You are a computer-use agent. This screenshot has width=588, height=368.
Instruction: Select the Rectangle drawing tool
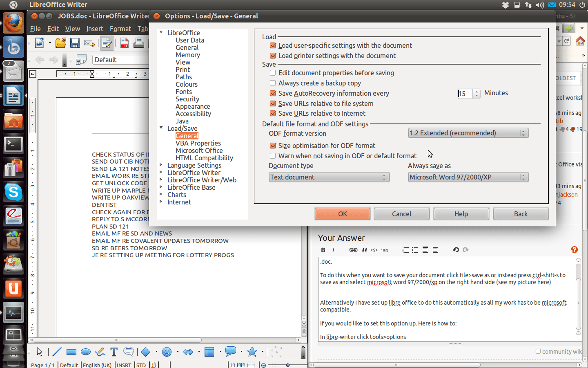[x=71, y=352]
